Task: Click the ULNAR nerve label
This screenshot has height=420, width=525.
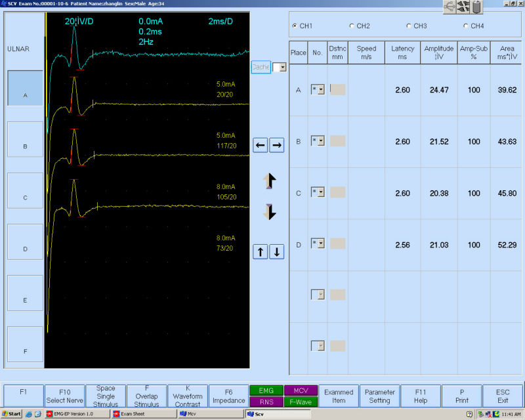Action: 18,49
